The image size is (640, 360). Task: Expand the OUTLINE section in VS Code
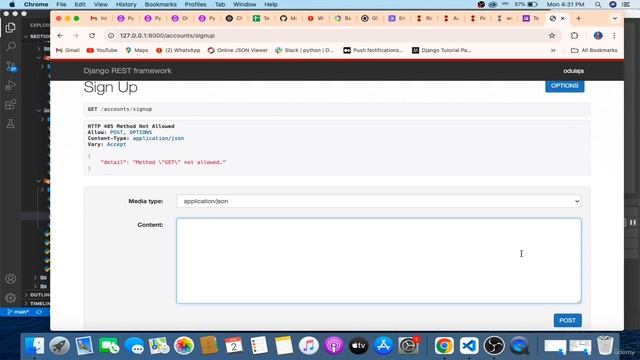coord(37,294)
